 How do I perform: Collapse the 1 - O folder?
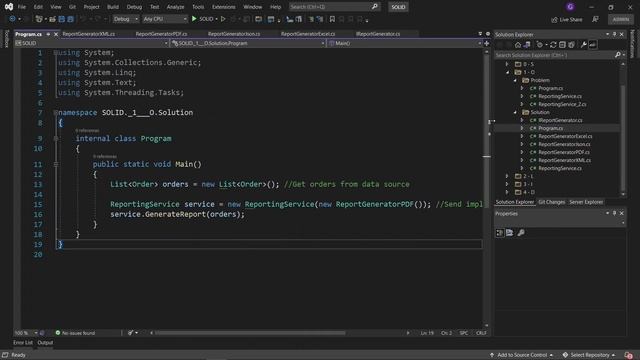[x=507, y=72]
